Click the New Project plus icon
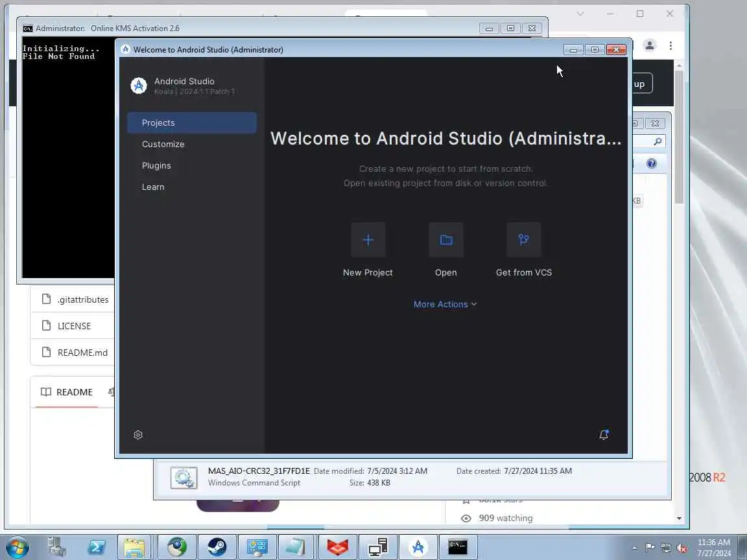 368,240
